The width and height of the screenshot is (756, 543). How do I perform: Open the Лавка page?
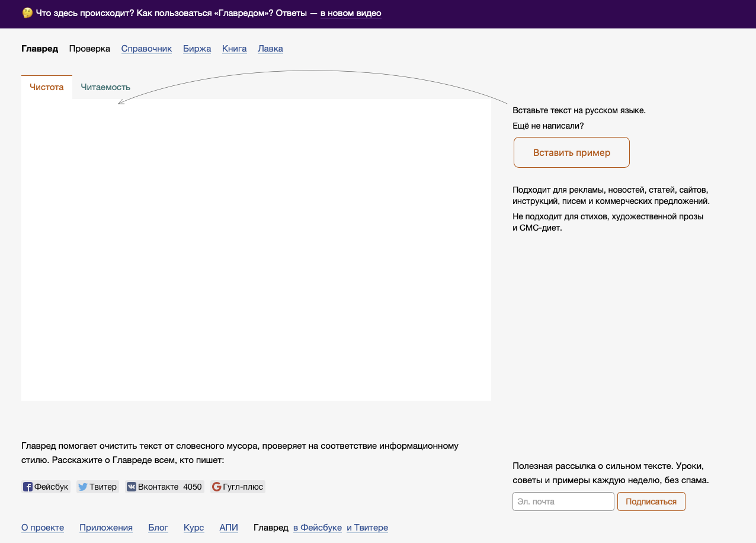(270, 49)
